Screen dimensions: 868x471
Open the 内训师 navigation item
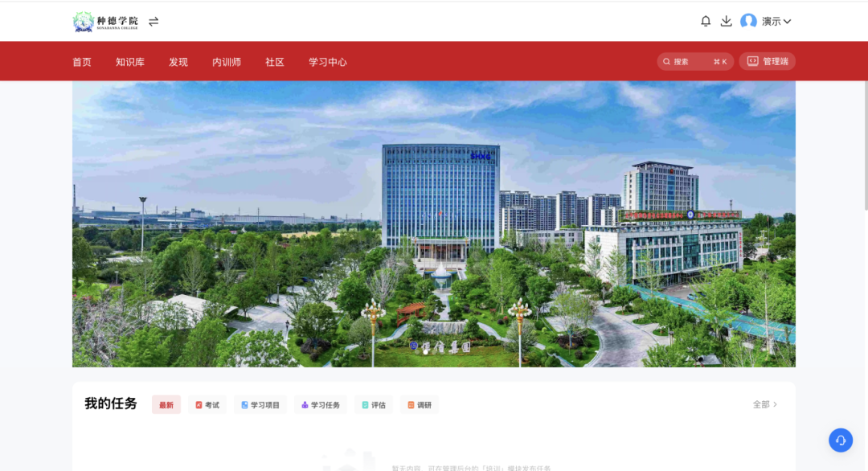[x=227, y=62]
